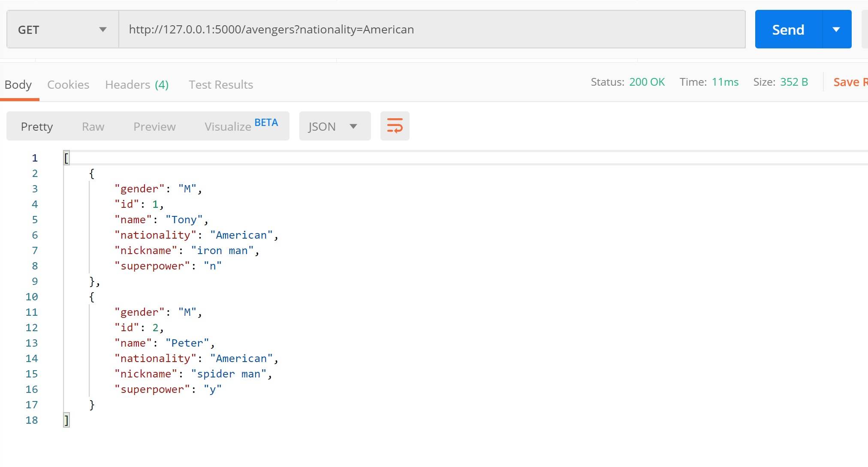Click the "id" key on line 12

[127, 328]
